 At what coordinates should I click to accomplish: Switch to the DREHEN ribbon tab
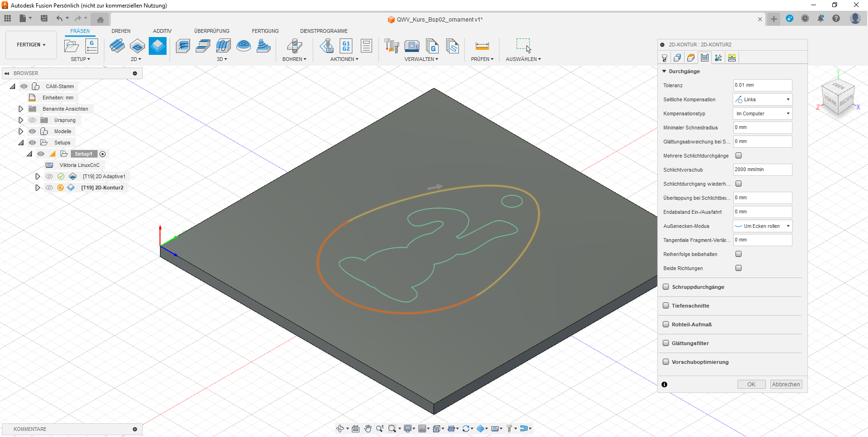(121, 31)
